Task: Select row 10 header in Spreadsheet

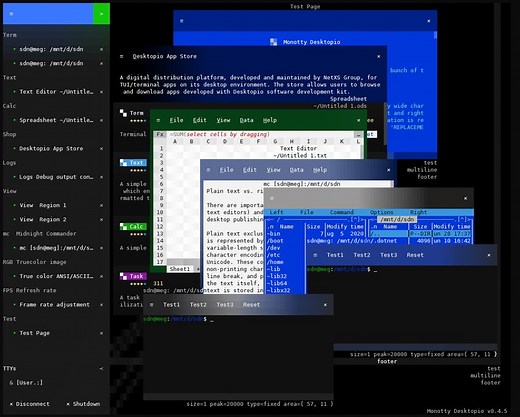Action: tap(160, 212)
